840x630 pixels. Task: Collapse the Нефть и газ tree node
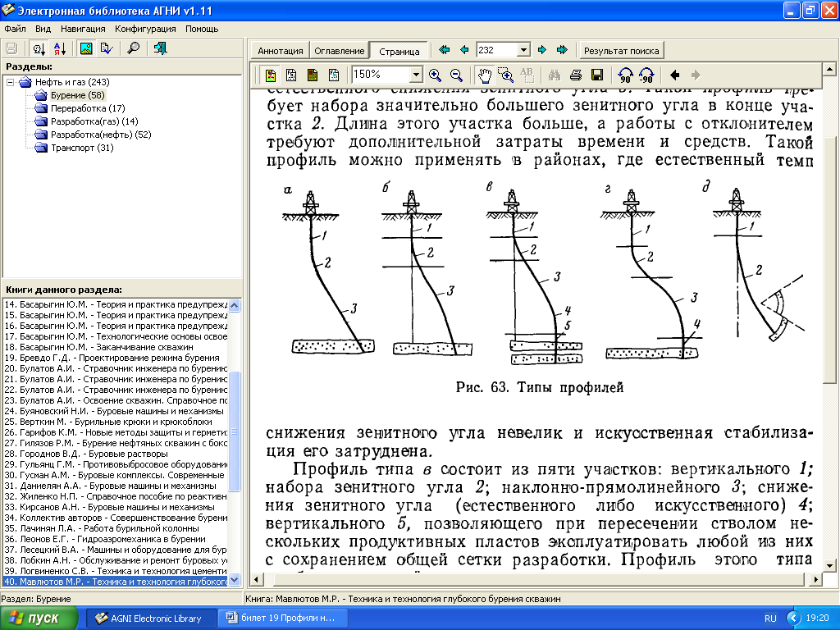click(x=10, y=82)
